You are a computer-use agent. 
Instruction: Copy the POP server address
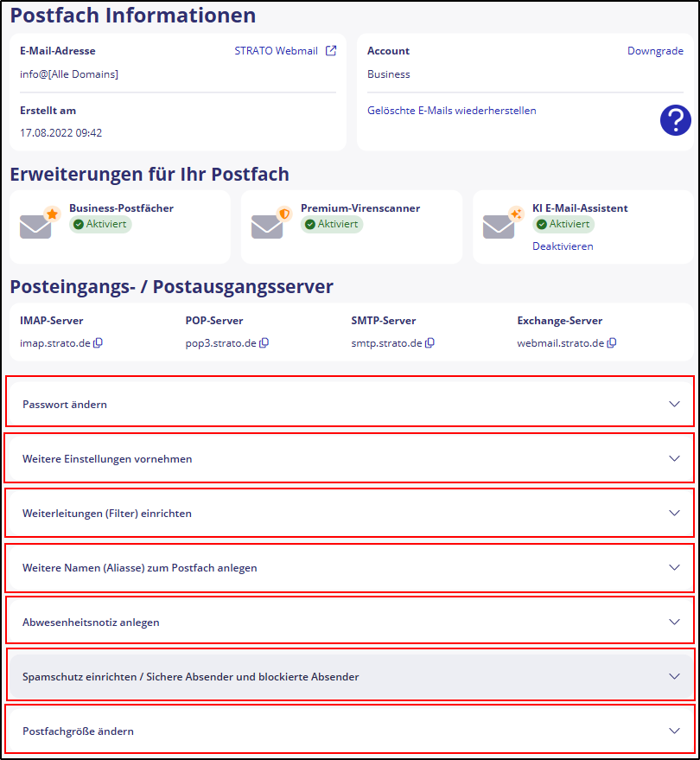[x=264, y=343]
